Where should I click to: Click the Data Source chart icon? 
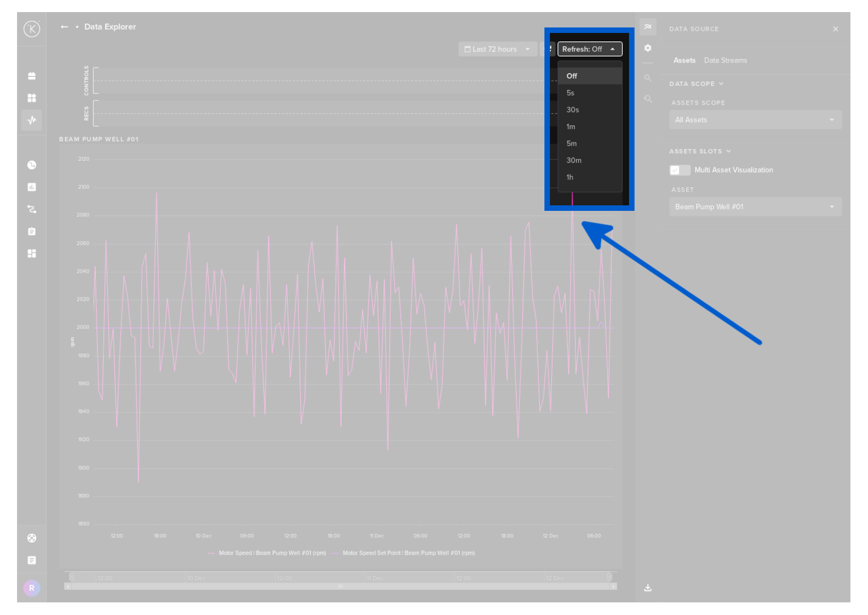648,27
